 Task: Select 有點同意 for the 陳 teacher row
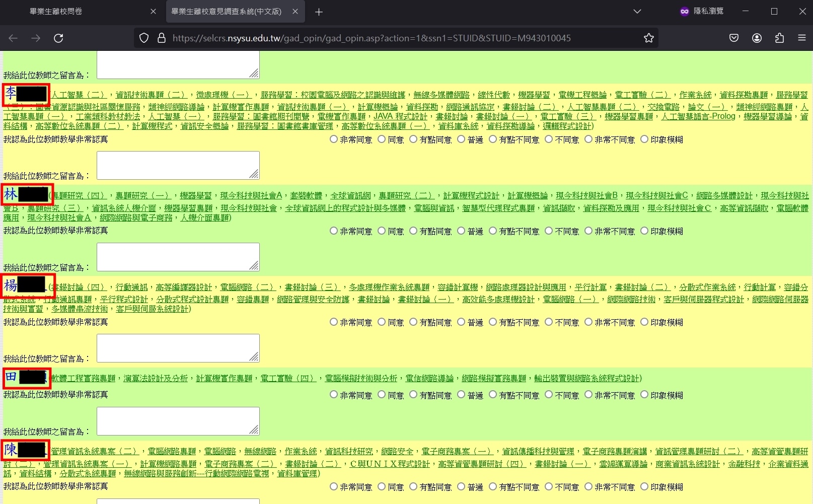tap(413, 487)
